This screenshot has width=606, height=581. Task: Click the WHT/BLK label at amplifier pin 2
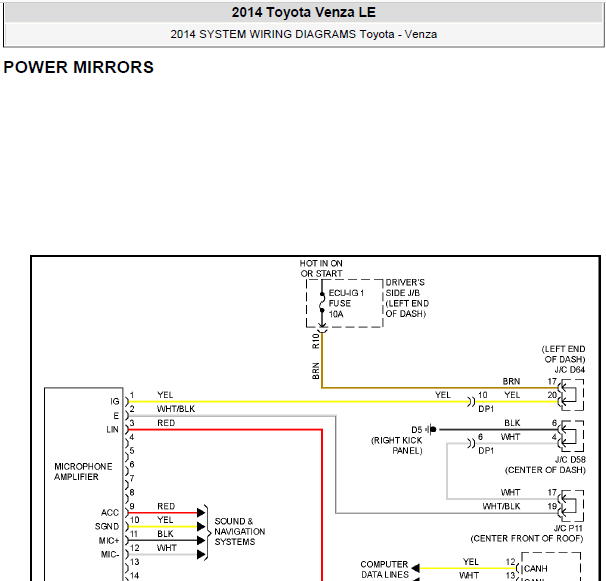click(176, 409)
